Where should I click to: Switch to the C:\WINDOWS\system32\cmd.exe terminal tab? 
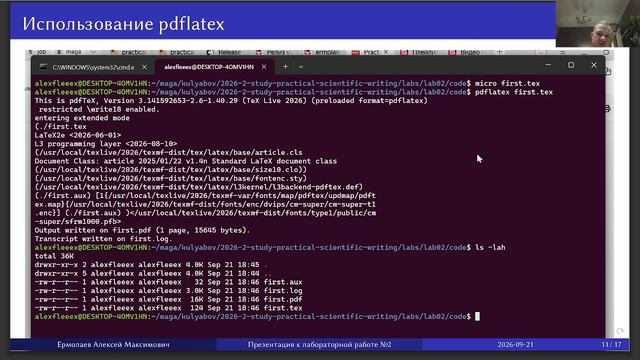pos(93,67)
